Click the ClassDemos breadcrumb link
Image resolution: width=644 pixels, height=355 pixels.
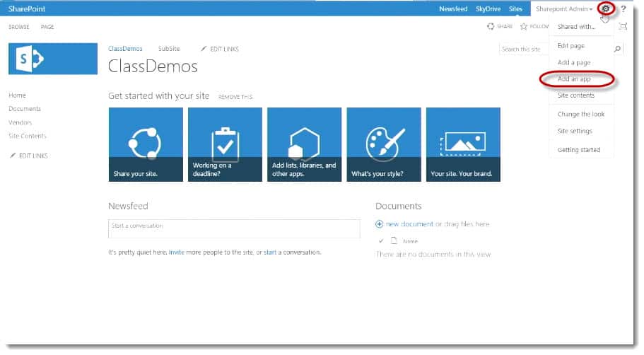125,49
